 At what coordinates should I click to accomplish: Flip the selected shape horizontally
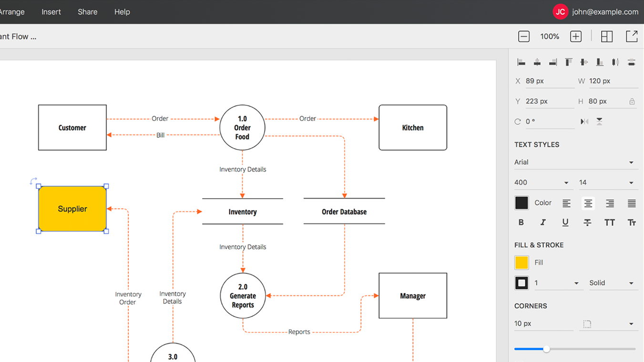[x=584, y=121]
